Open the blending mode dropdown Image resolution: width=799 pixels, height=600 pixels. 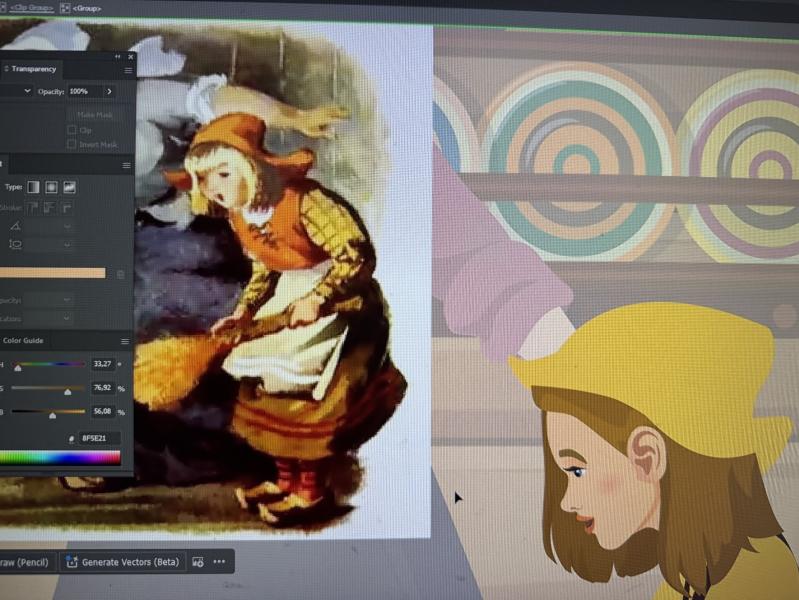tap(27, 91)
